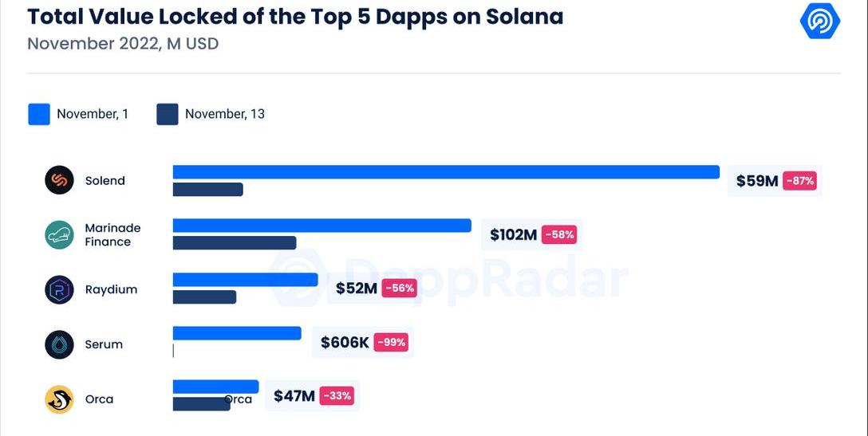868x436 pixels.
Task: Click the Raydium -56% change badge
Action: [399, 288]
